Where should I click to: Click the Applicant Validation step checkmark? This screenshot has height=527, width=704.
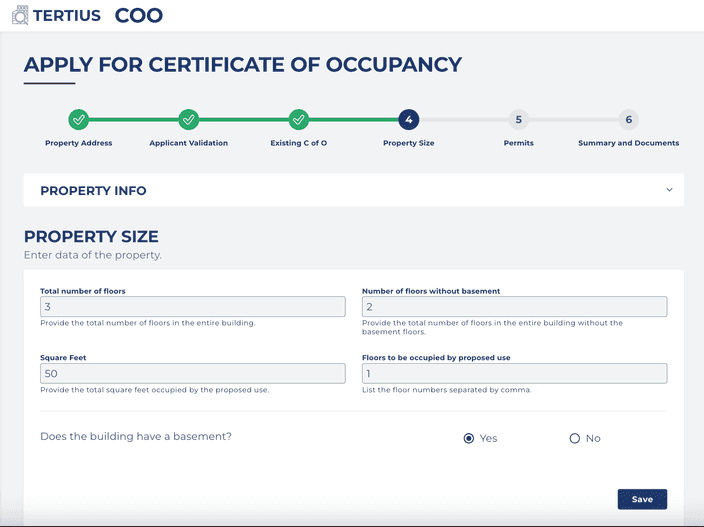[189, 120]
